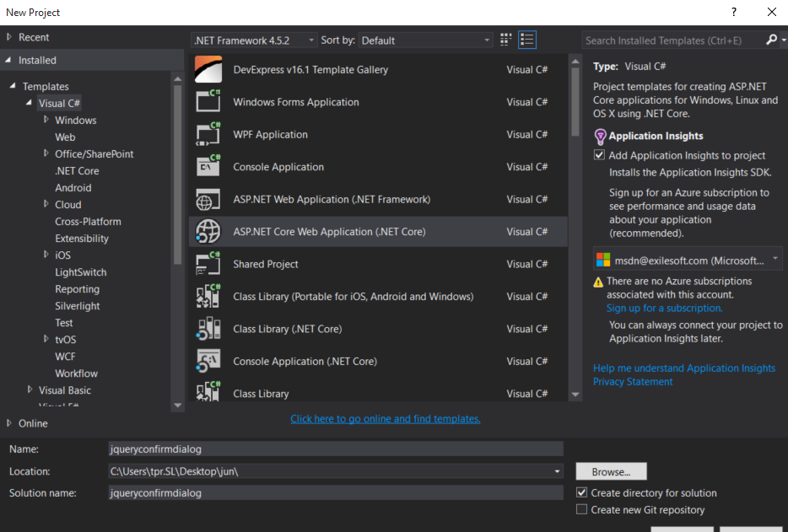Click the Azure subscription warning icon
Screen dimensions: 788x532
[x=598, y=282]
